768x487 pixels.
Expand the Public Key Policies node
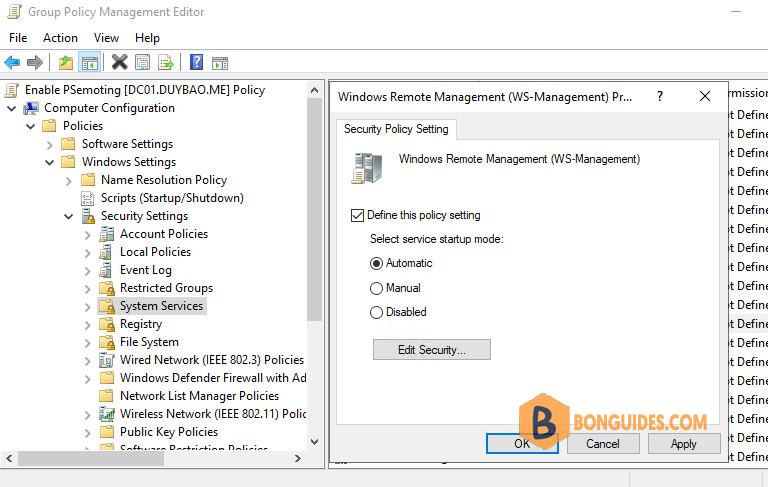pyautogui.click(x=88, y=433)
